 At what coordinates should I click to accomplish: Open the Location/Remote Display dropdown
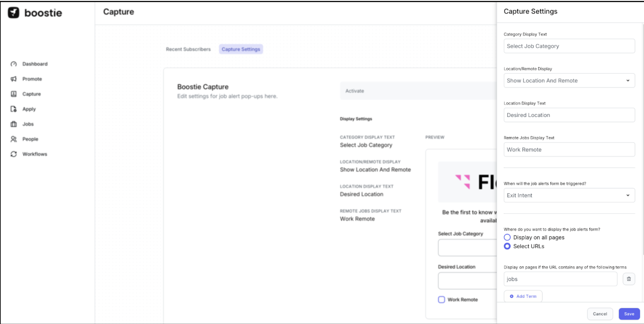click(x=569, y=80)
